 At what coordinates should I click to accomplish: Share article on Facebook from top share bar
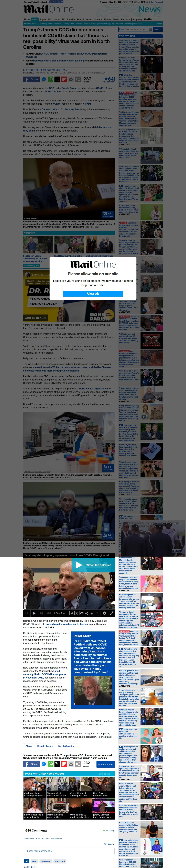click(31, 80)
